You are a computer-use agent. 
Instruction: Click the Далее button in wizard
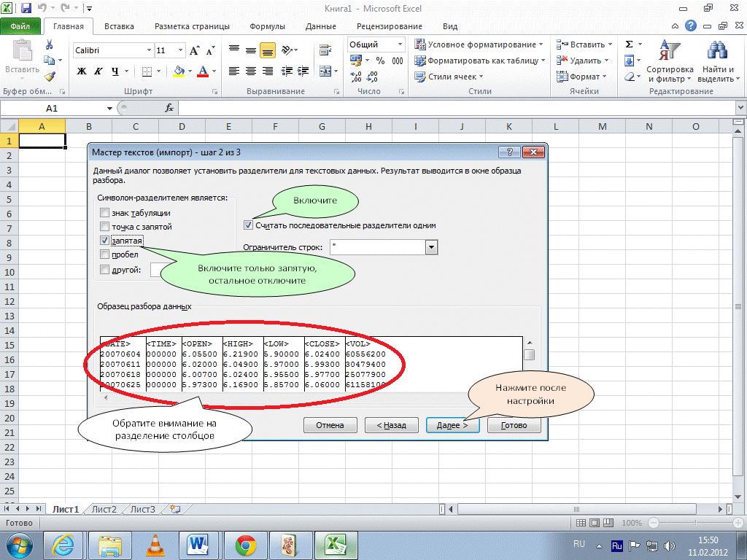[x=452, y=425]
